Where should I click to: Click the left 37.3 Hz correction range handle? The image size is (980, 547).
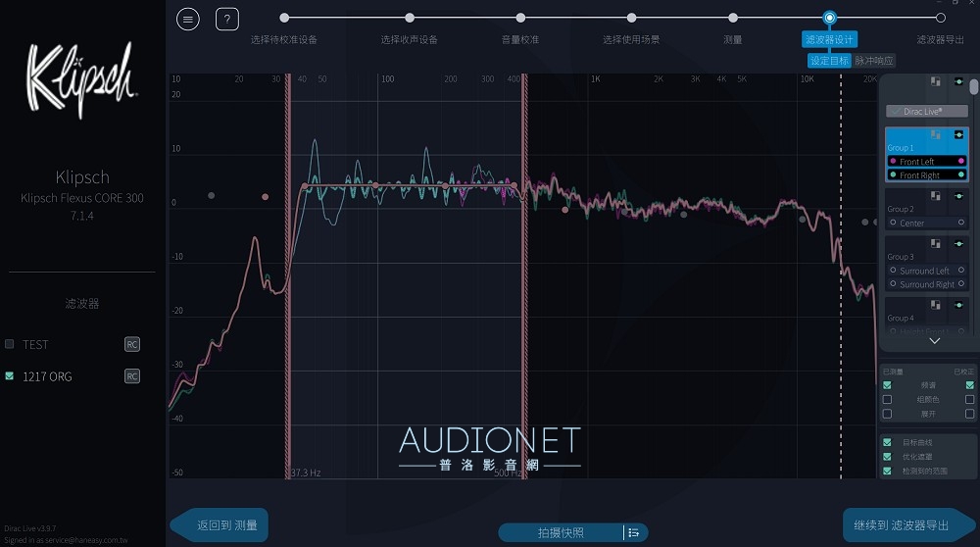[x=288, y=276]
